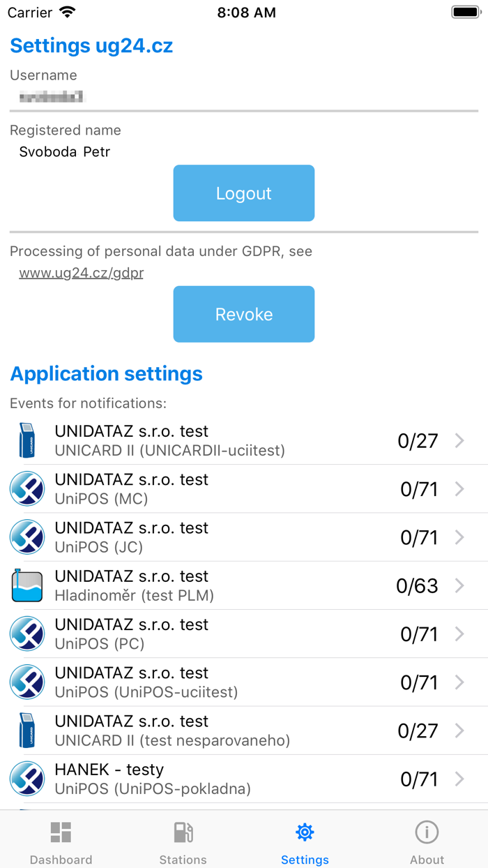Switch to the About tab
Screen dimensions: 488x868
tap(427, 840)
